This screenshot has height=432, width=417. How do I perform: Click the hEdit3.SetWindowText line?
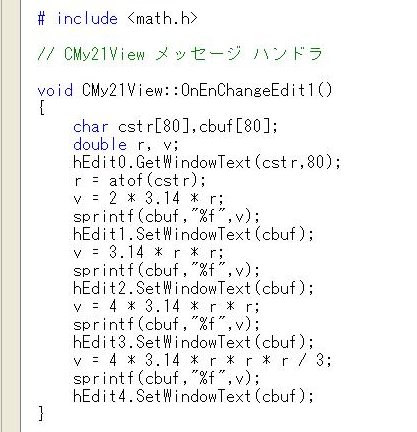coord(193,342)
